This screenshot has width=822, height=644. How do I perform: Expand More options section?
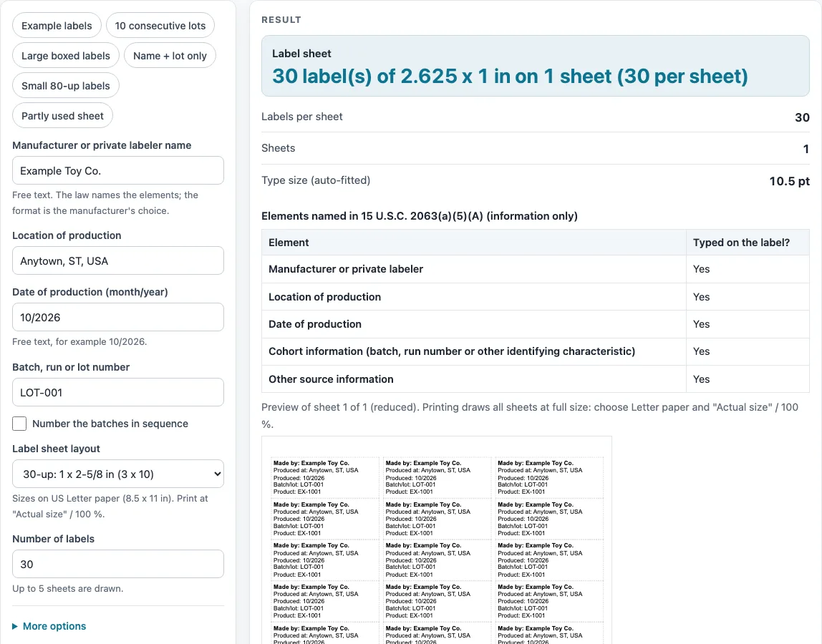49,626
